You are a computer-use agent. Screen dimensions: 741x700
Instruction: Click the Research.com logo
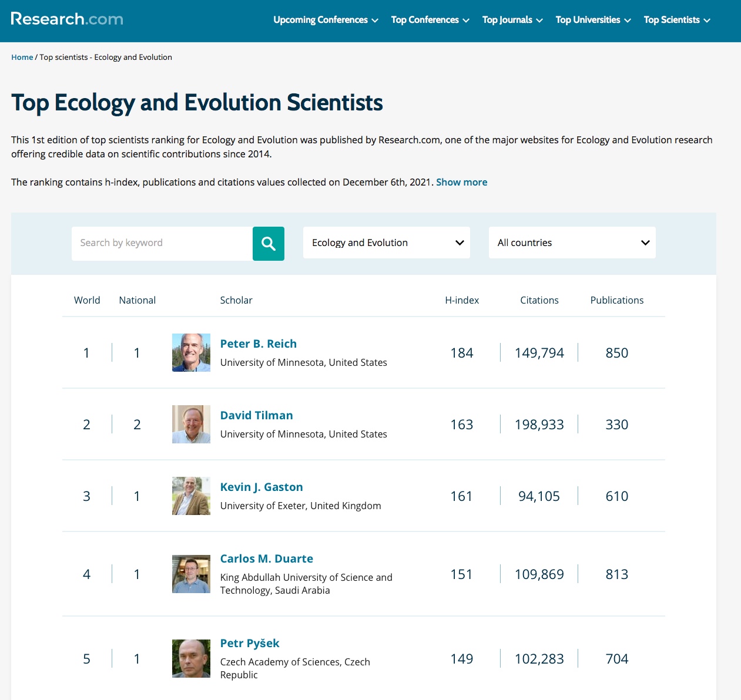(x=67, y=19)
